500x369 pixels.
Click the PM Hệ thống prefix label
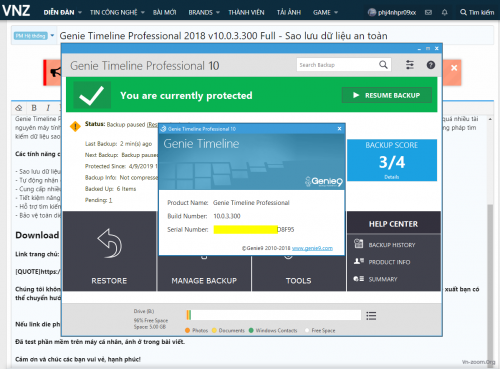[x=31, y=36]
